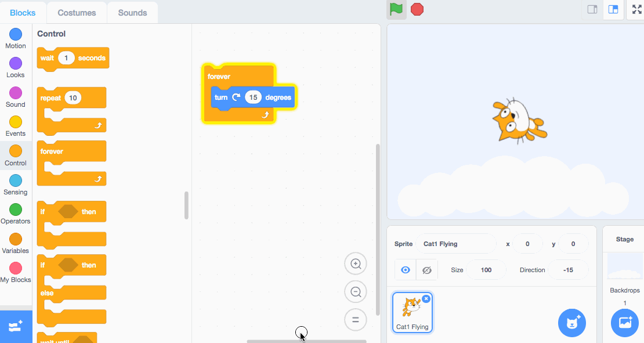The height and width of the screenshot is (343, 644).
Task: Select the Operators block category
Action: (16, 214)
